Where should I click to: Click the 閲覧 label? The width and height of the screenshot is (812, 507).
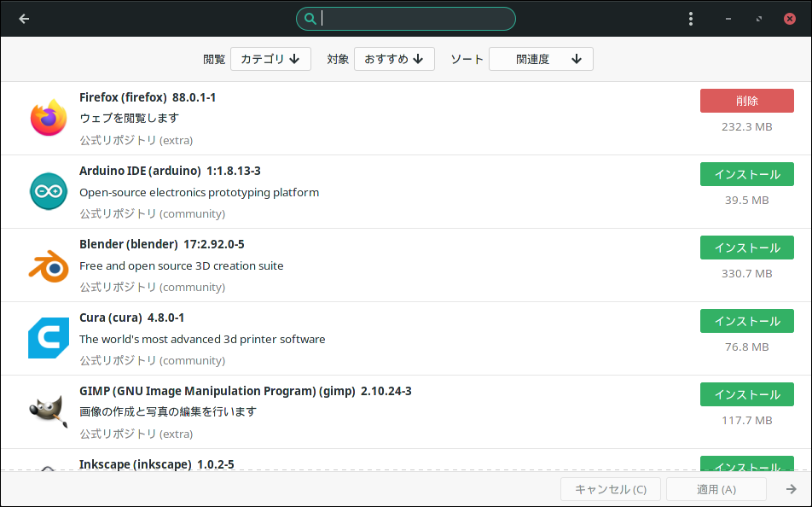pyautogui.click(x=214, y=60)
